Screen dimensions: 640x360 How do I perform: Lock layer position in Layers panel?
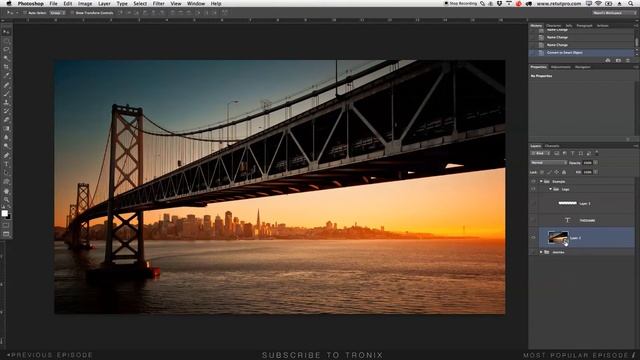pos(556,172)
